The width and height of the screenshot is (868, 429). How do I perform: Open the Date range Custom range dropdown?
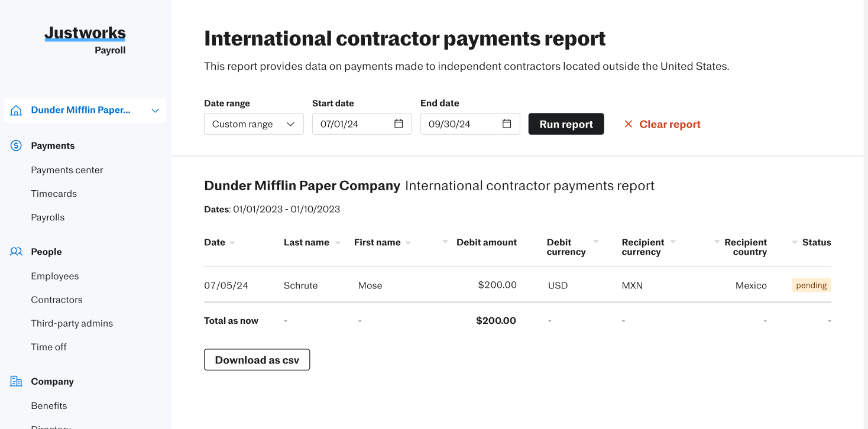point(254,124)
